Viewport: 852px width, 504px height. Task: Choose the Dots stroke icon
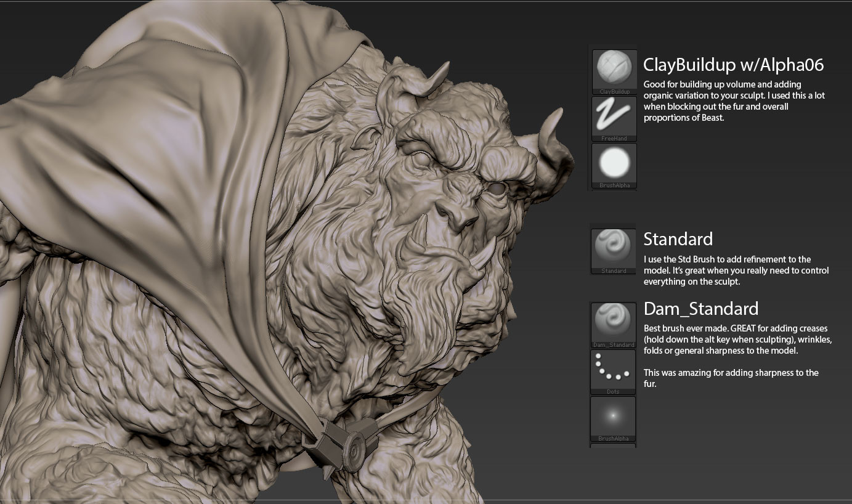tap(614, 372)
